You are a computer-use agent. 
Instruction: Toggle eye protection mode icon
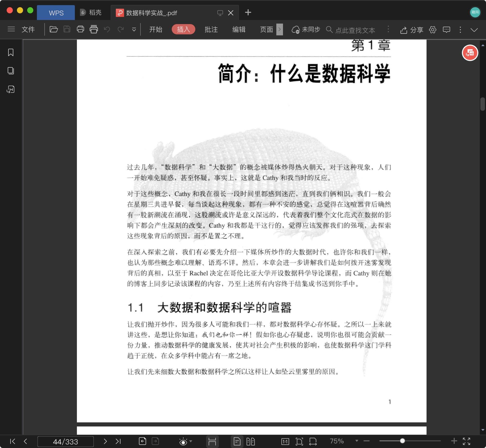(183, 441)
